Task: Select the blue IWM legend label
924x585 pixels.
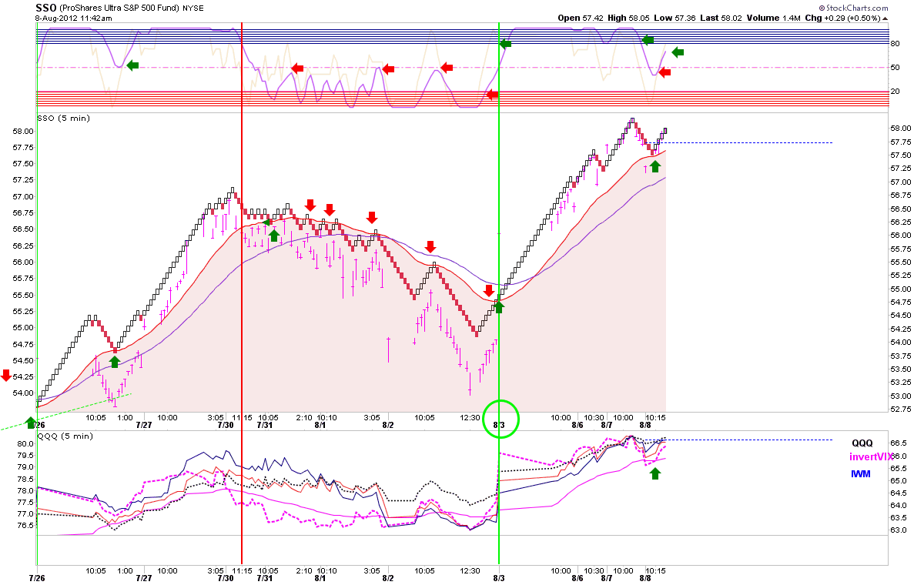Action: point(861,473)
